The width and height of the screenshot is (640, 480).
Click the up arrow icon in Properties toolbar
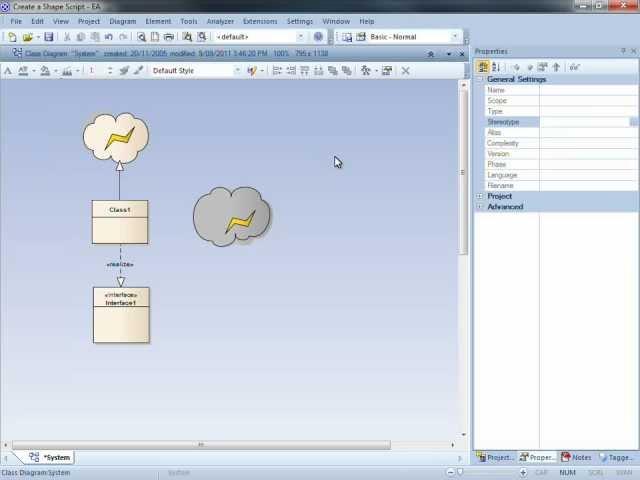coord(556,67)
